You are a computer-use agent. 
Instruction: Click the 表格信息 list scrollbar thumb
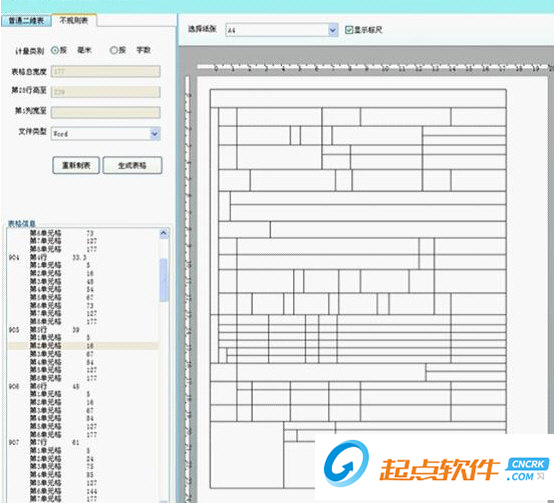(x=164, y=280)
